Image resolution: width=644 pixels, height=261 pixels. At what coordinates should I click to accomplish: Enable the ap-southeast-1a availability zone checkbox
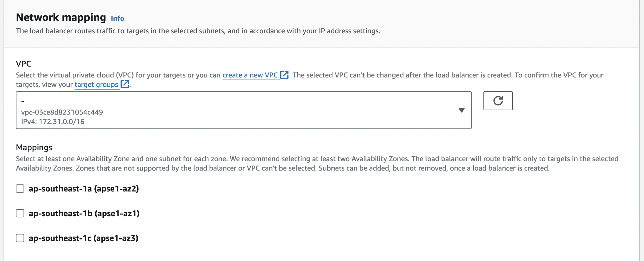click(x=20, y=189)
